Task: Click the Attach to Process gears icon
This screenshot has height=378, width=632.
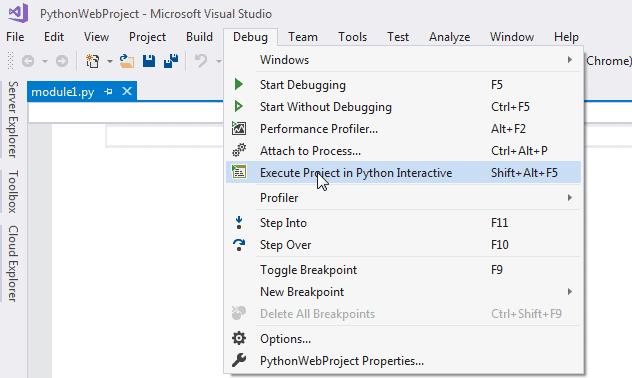Action: pyautogui.click(x=239, y=150)
